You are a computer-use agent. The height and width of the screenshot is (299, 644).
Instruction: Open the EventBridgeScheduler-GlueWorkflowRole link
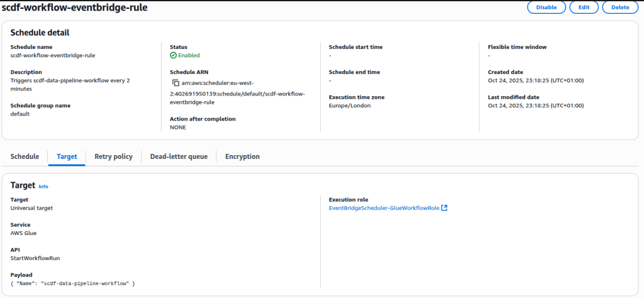point(384,208)
